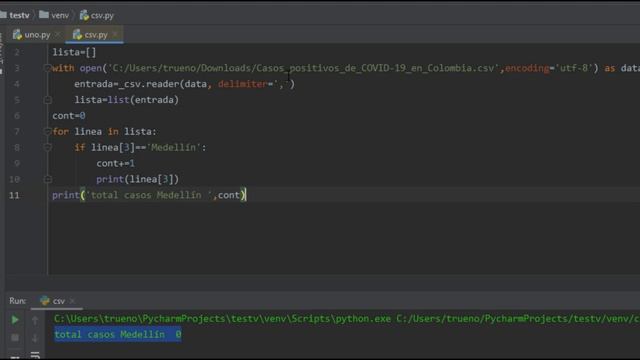The height and width of the screenshot is (360, 640).
Task: Click the cont+=1 statement
Action: click(x=116, y=163)
